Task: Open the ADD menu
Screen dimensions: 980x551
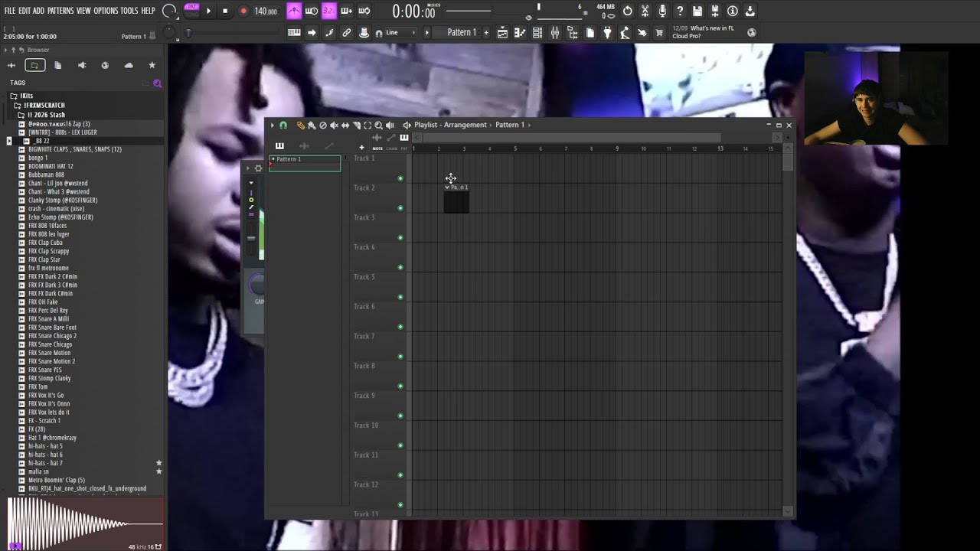Action: (39, 11)
